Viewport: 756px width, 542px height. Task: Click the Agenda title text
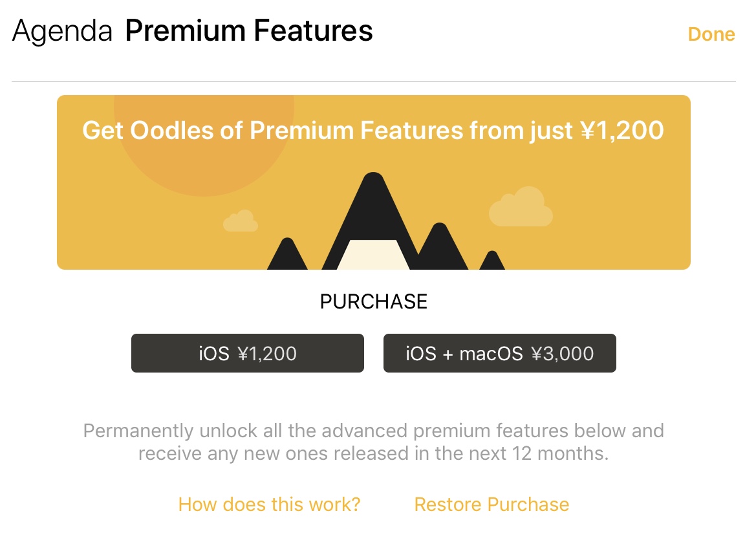coord(62,31)
